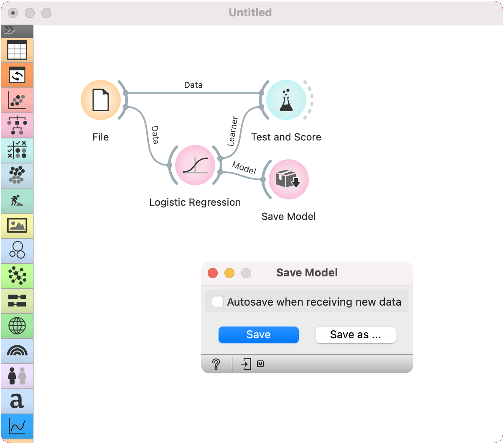Open the Image Analytics category
504x444 pixels.
(x=17, y=226)
